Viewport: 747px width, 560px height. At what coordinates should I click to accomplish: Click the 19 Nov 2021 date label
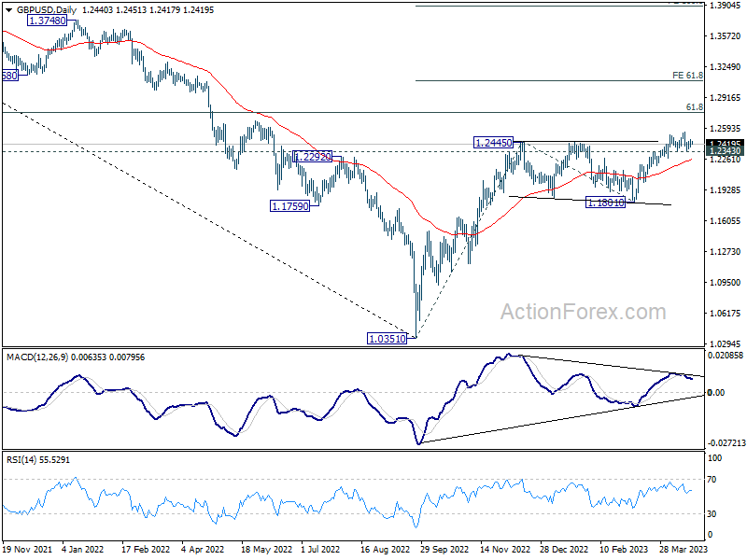tap(27, 549)
